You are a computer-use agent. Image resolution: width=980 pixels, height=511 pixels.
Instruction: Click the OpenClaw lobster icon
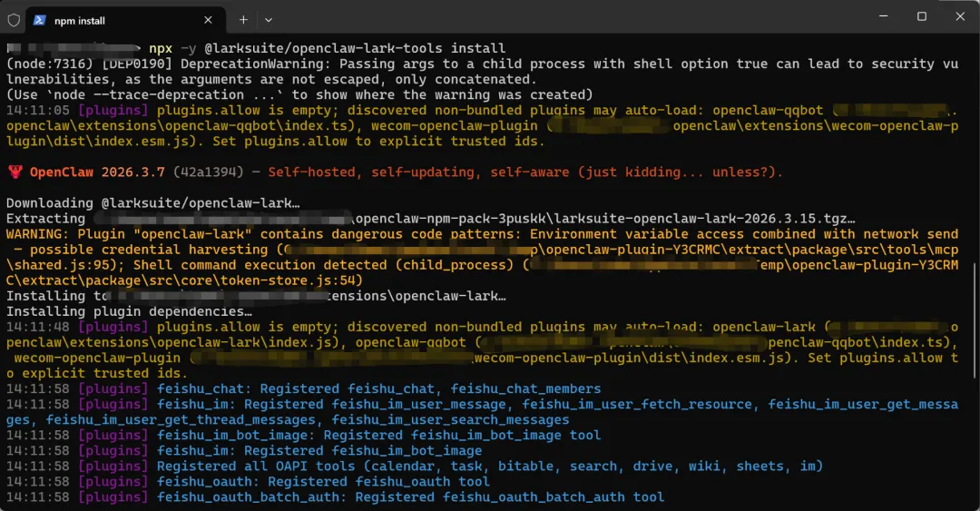pos(15,172)
